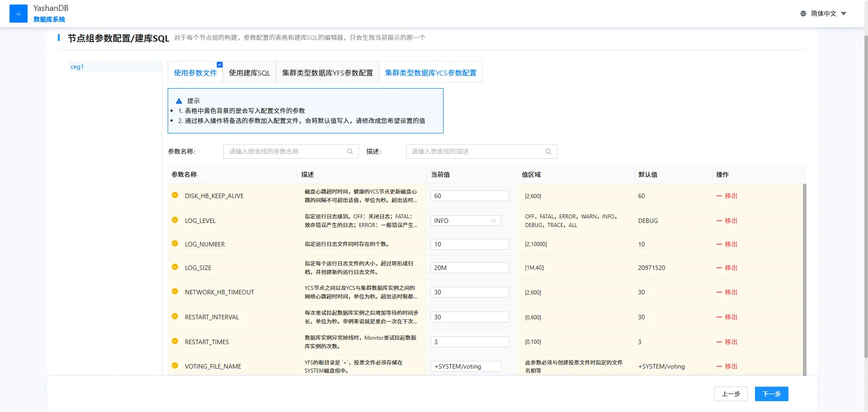Click search icon in description field

548,152
